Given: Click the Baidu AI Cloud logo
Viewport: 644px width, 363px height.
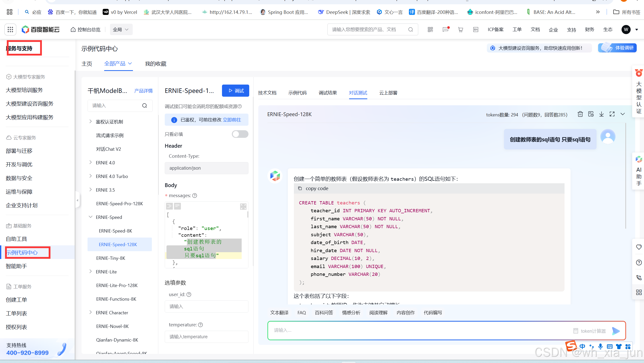Looking at the screenshot, I should click(x=40, y=30).
